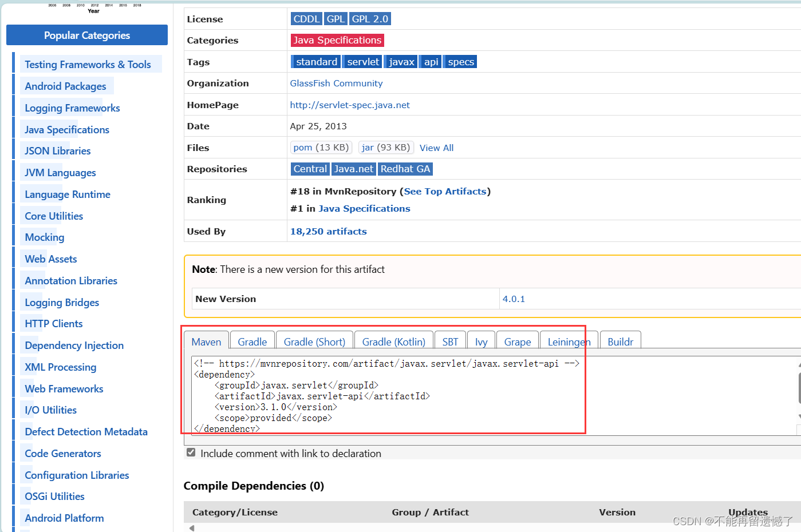This screenshot has height=532, width=801.
Task: Download the jar (93 KB) file
Action: (x=386, y=148)
